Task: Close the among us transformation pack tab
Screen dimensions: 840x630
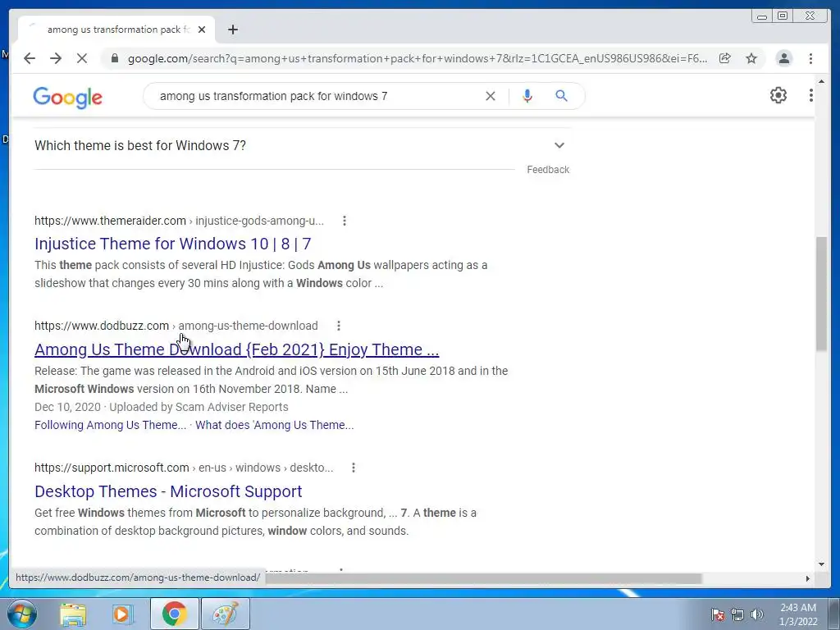Action: (x=202, y=30)
